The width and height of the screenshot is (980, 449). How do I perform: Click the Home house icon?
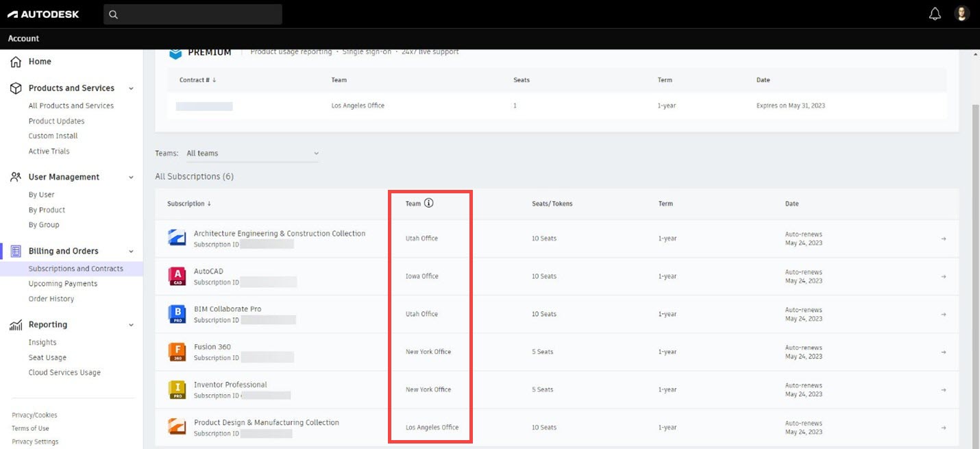[x=16, y=62]
